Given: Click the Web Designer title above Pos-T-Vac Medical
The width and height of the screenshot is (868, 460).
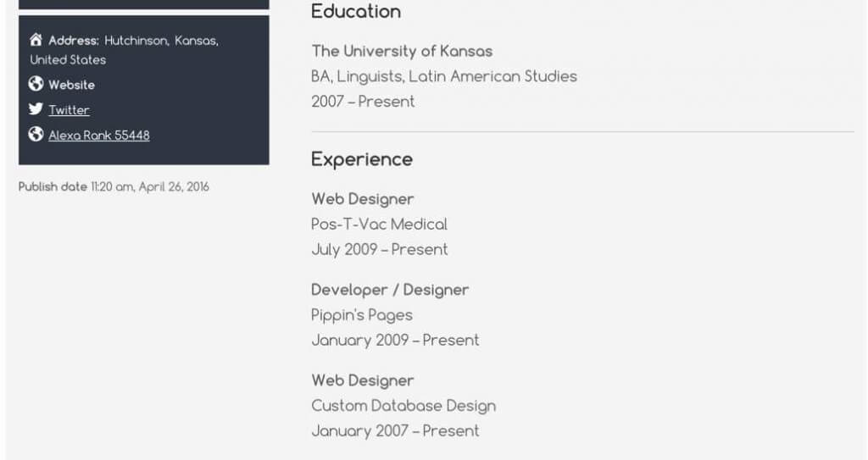Looking at the screenshot, I should click(363, 199).
